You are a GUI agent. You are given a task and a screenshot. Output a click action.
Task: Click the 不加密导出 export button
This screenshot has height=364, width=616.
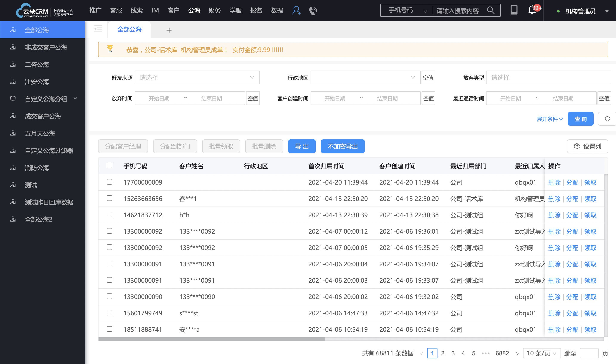point(342,146)
